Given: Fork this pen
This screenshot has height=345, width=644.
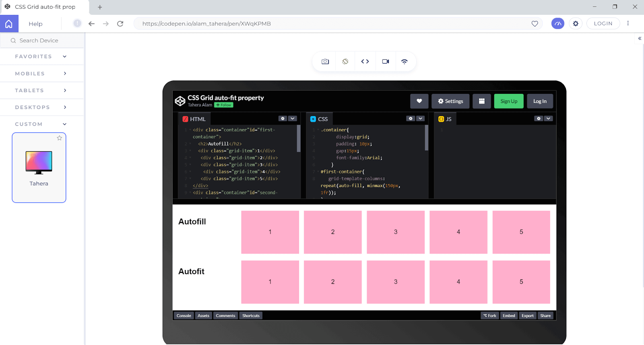Looking at the screenshot, I should click(490, 316).
